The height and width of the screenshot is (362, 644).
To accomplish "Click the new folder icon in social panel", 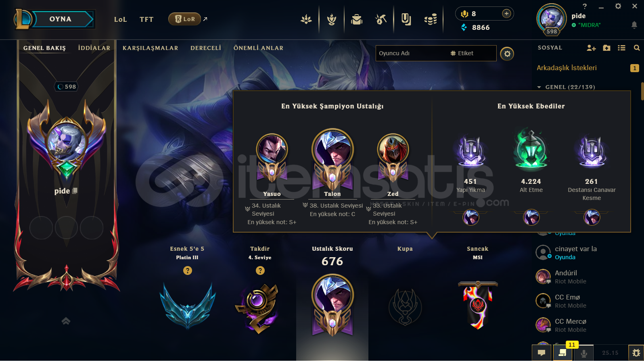I will pyautogui.click(x=606, y=48).
